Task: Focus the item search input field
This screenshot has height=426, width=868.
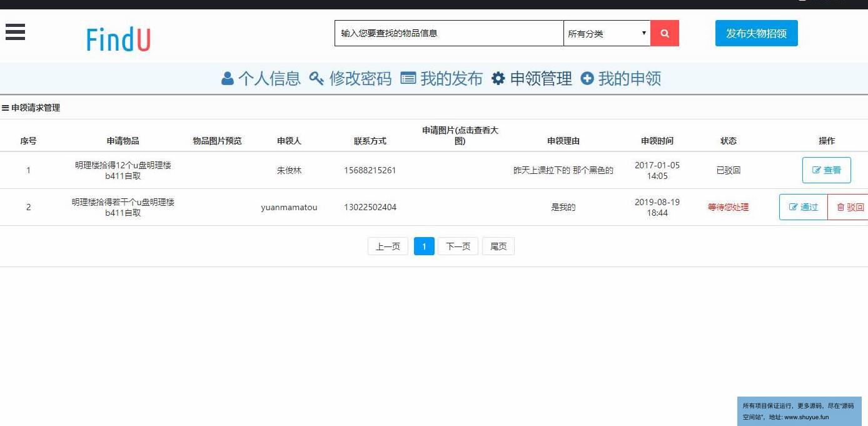Action: 449,33
